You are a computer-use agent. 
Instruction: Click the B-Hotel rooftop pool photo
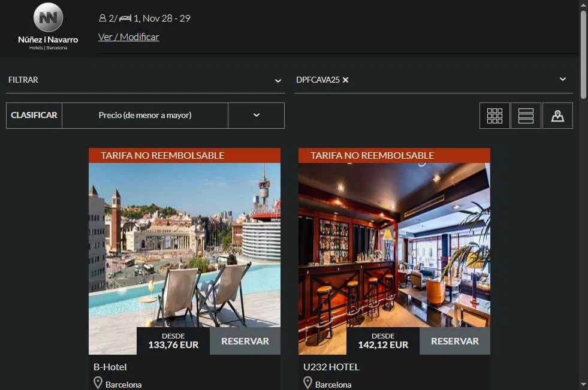point(185,245)
